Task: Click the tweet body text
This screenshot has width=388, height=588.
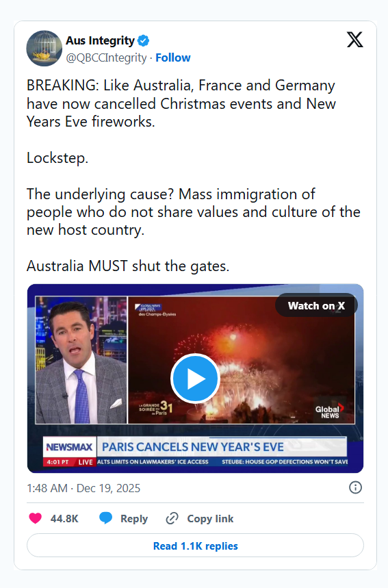Action: pyautogui.click(x=194, y=176)
